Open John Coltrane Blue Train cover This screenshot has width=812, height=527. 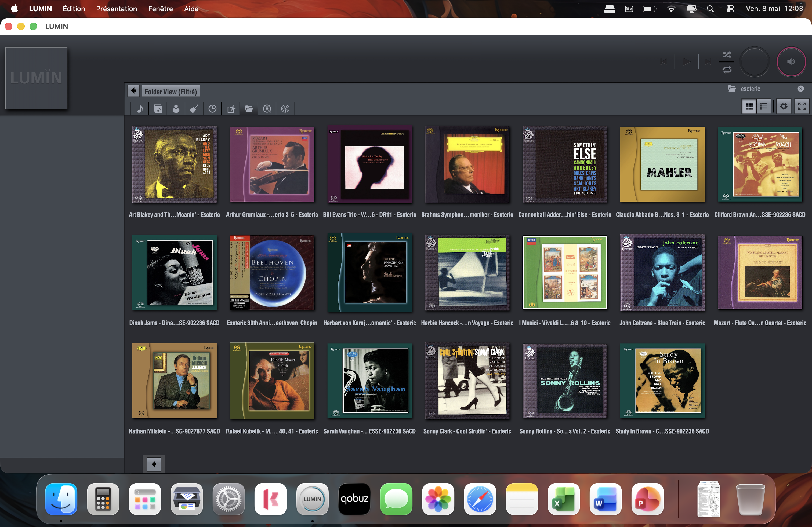(x=662, y=273)
